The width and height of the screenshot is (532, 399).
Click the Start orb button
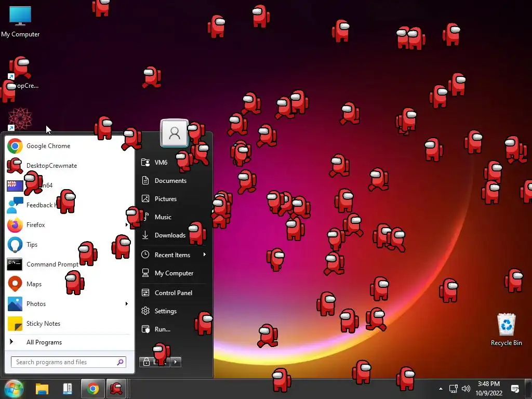(14, 389)
